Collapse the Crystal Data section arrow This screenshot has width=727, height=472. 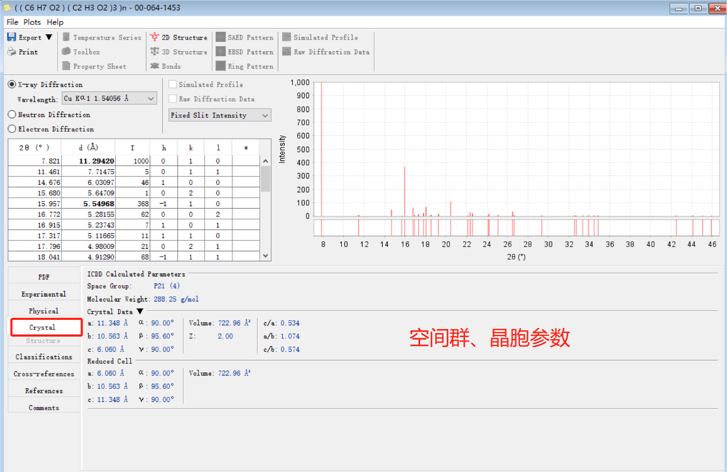click(140, 312)
